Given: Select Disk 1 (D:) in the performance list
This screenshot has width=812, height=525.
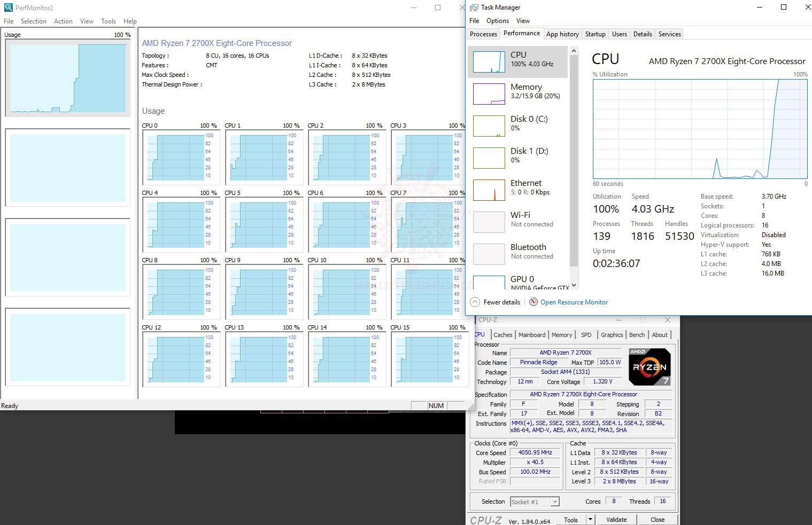Looking at the screenshot, I should 518,158.
